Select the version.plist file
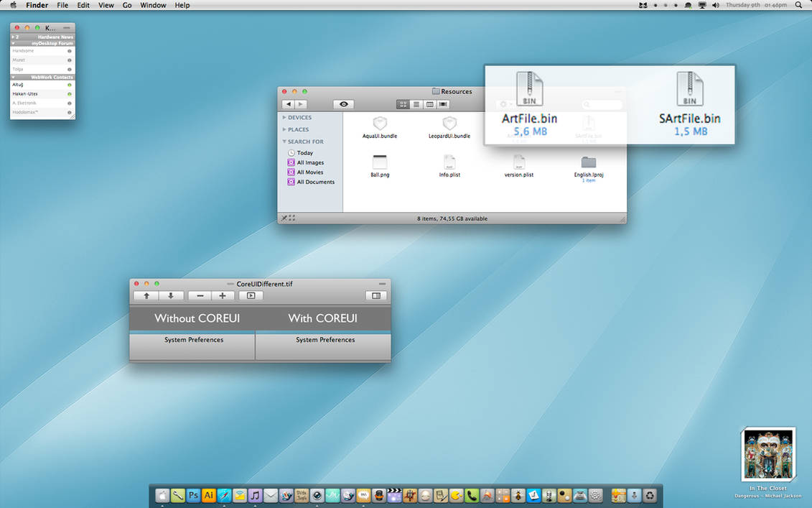 coord(519,166)
